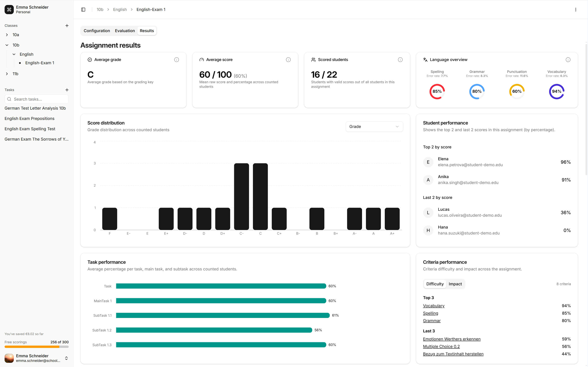Toggle the sidebar panel visibility
Image resolution: width=588 pixels, height=367 pixels.
click(x=83, y=9)
